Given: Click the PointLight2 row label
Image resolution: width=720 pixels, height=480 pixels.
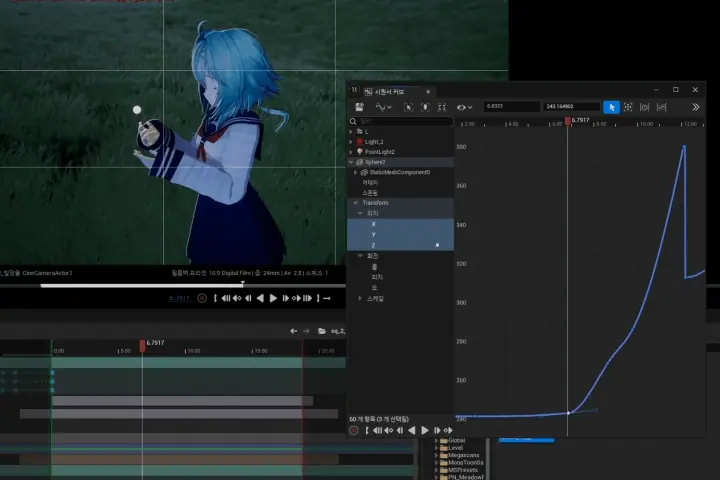Looking at the screenshot, I should [x=380, y=152].
